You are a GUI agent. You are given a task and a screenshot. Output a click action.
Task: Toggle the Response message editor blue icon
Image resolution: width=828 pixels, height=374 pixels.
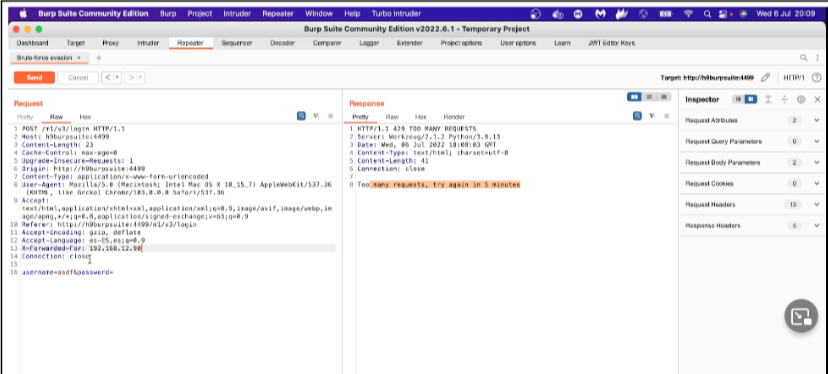(x=637, y=116)
